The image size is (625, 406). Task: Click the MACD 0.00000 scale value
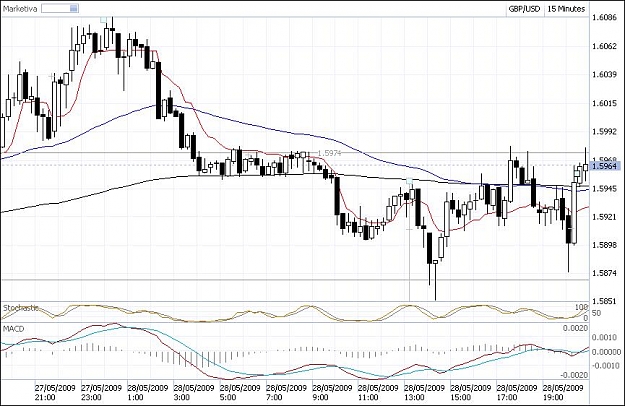coord(606,352)
